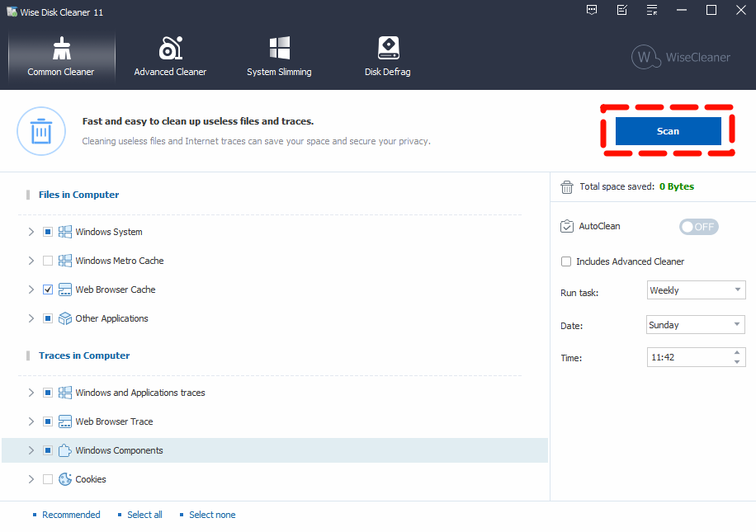Click the Files in Computer heading
Image resolution: width=756 pixels, height=532 pixels.
78,195
